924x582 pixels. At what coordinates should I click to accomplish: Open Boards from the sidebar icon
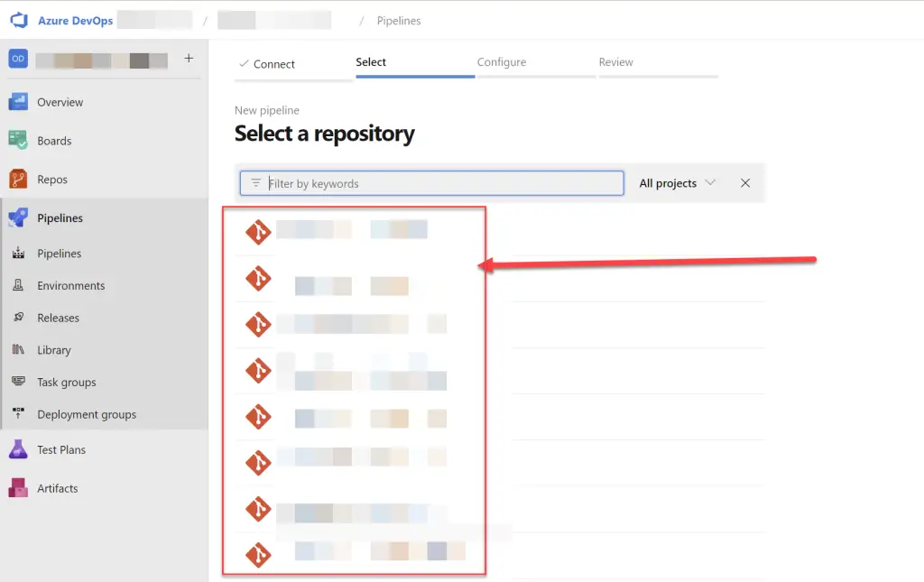(x=18, y=141)
